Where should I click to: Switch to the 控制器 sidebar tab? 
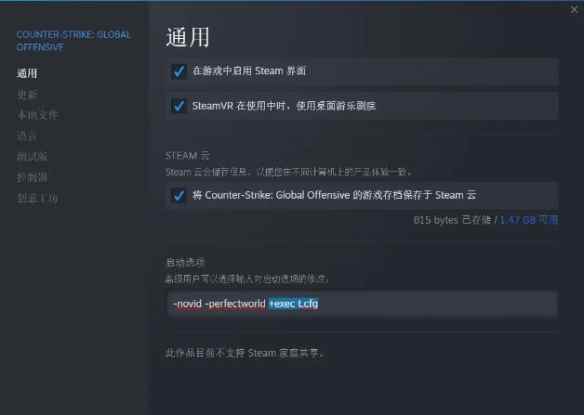pos(32,177)
